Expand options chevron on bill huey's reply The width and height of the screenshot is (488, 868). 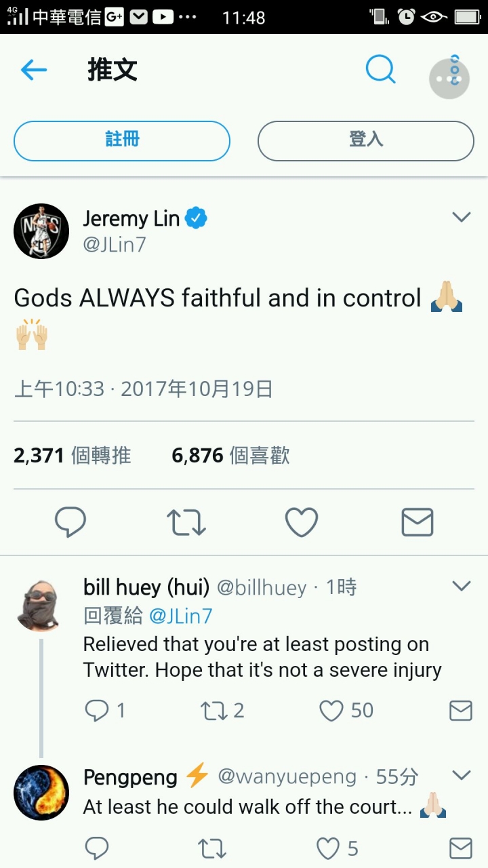462,585
